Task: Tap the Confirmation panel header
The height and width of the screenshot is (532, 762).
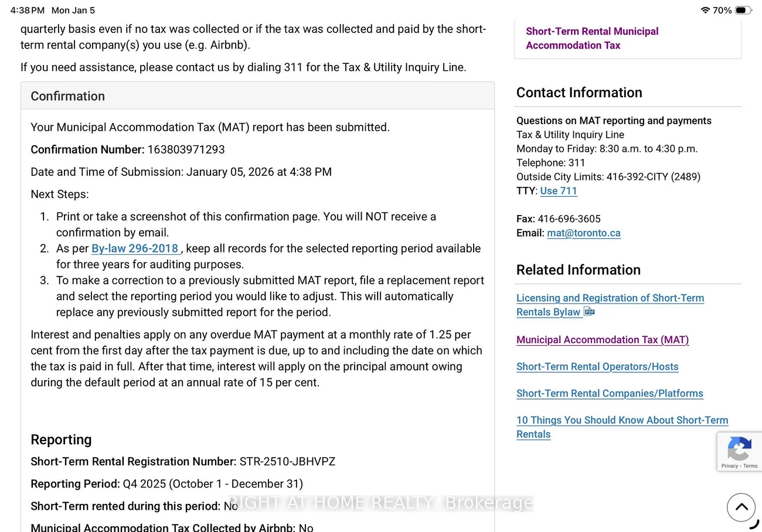Action: pos(257,96)
